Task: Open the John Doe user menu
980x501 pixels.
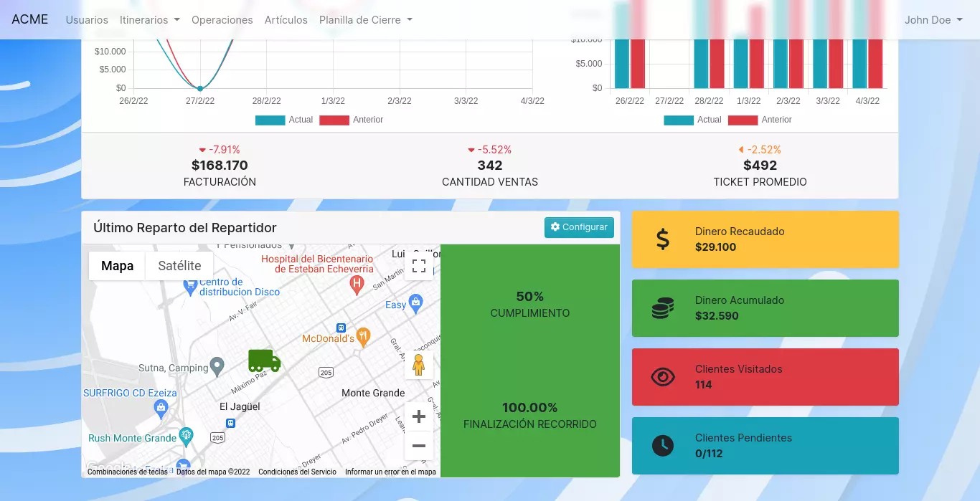Action: [x=933, y=19]
